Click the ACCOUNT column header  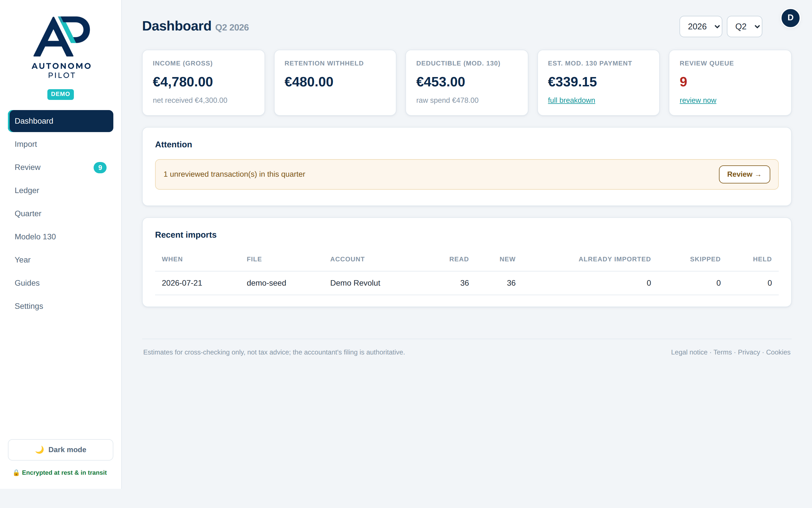347,259
